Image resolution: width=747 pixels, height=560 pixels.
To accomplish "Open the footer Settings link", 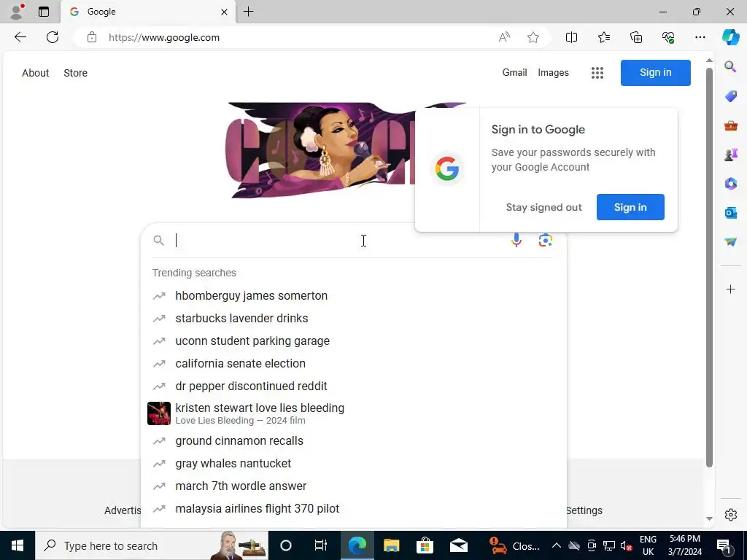I will [584, 510].
